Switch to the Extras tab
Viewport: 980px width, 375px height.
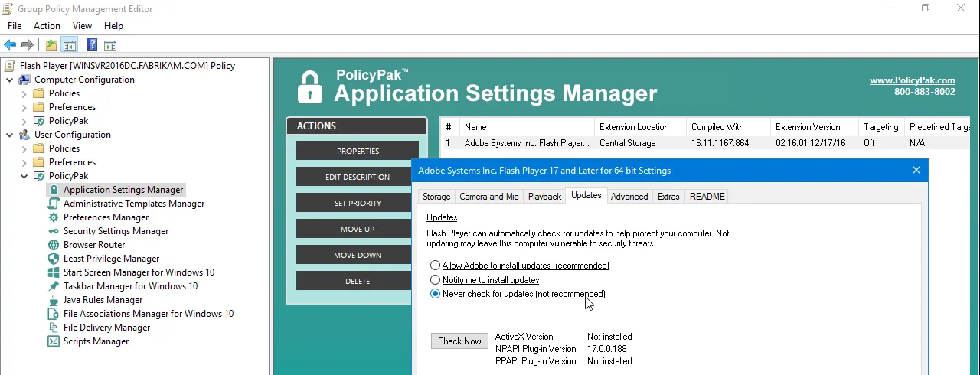pyautogui.click(x=668, y=197)
